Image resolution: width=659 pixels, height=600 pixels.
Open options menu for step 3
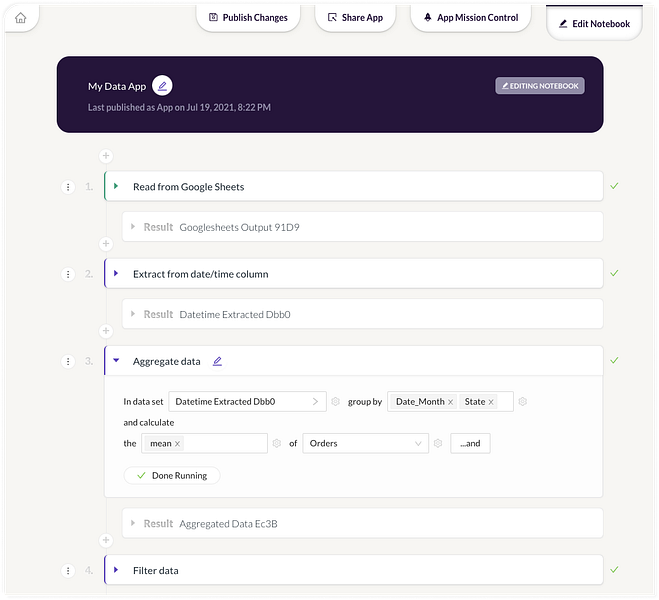(68, 361)
